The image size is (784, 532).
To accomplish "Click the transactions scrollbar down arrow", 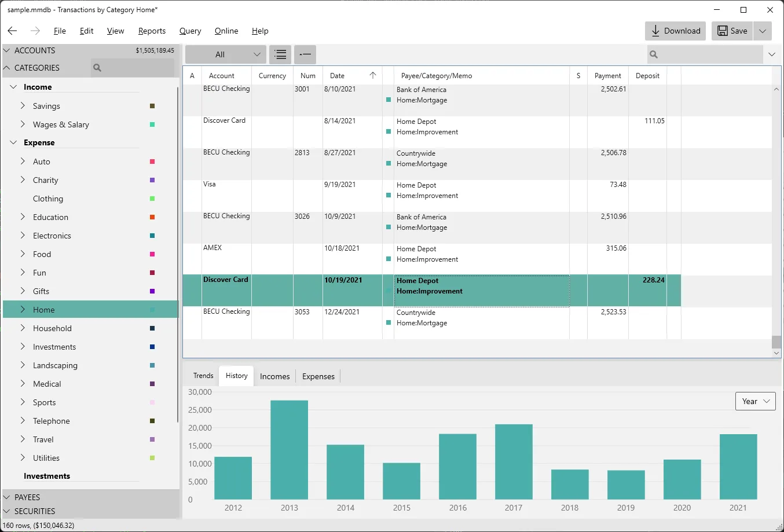I will click(776, 353).
